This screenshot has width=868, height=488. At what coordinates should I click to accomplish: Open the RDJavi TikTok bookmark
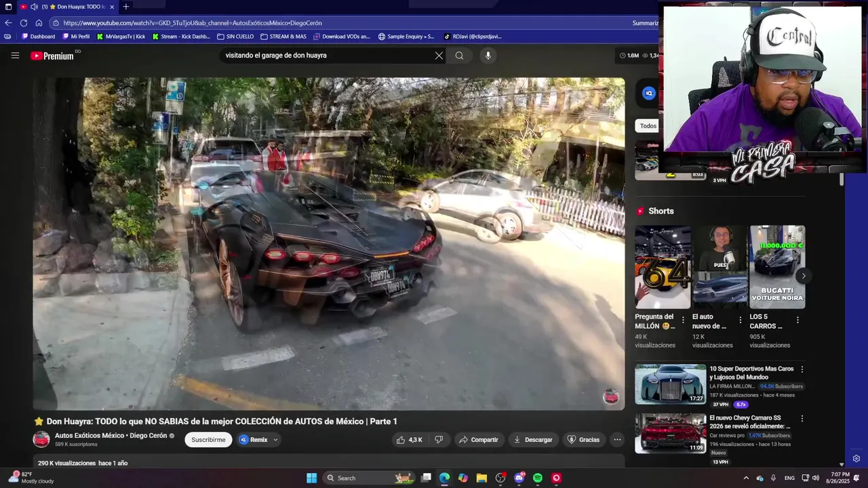point(472,37)
